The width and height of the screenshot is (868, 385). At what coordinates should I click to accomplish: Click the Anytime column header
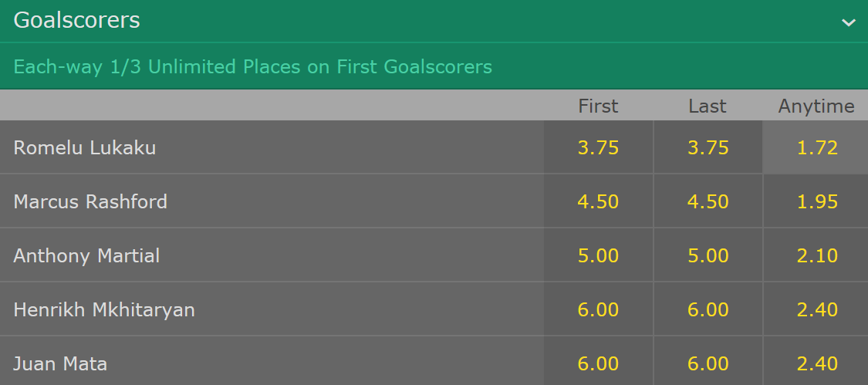coord(816,106)
